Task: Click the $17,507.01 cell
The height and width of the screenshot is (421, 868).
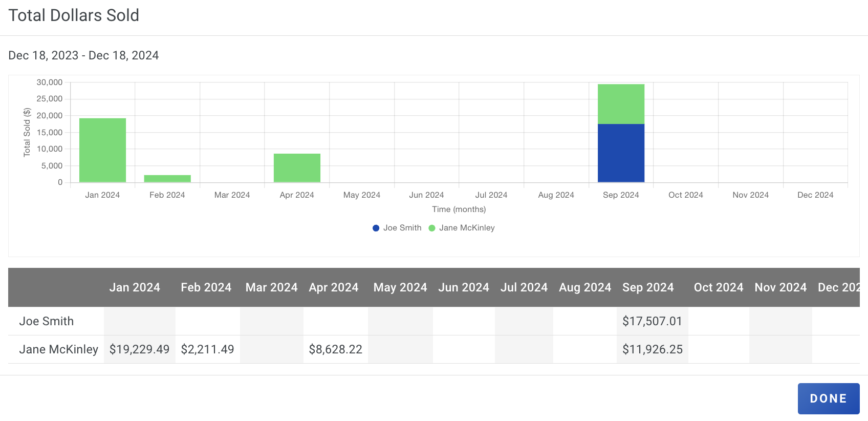Action: 653,321
